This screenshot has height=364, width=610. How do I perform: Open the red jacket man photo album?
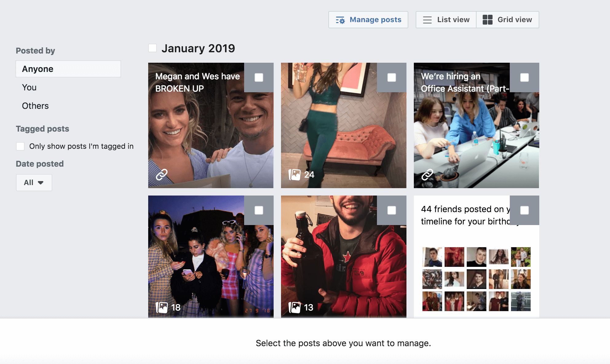click(x=343, y=257)
